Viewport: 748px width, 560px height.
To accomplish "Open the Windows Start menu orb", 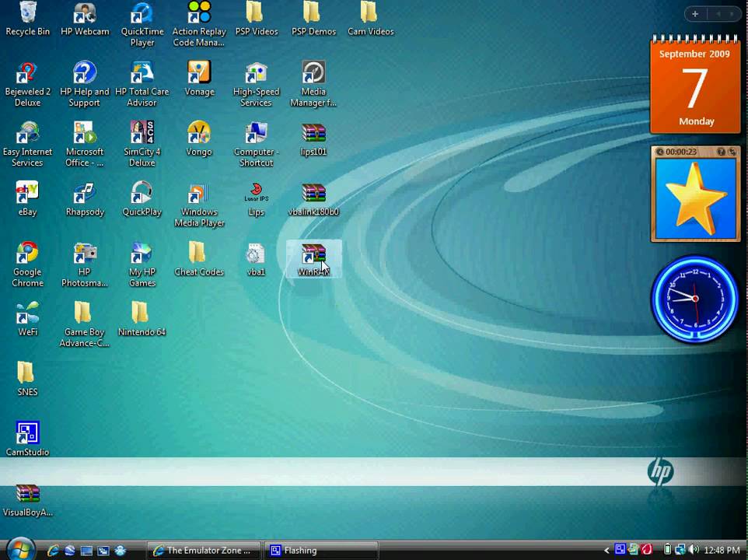I will point(20,549).
